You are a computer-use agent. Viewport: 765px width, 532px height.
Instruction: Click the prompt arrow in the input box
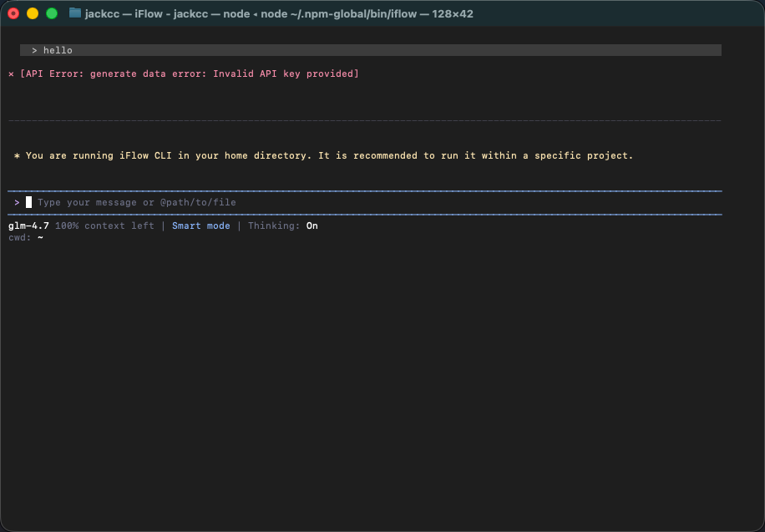coord(17,202)
